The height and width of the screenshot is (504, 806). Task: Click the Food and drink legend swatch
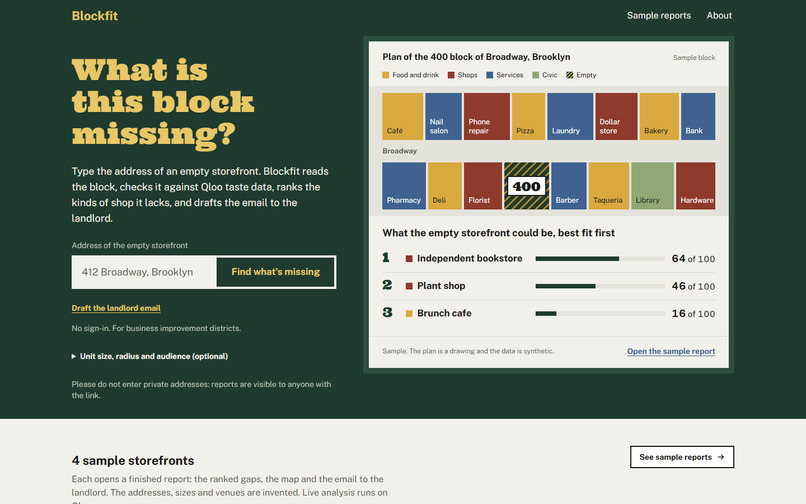point(386,75)
